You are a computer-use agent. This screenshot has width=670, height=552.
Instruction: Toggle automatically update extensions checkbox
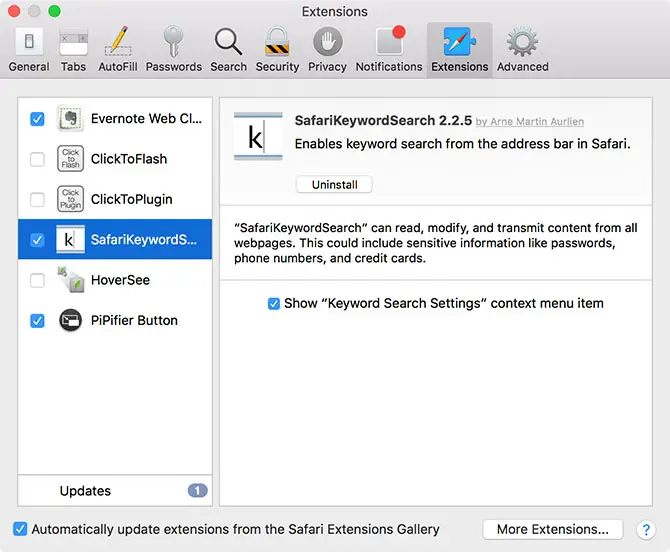pos(20,529)
